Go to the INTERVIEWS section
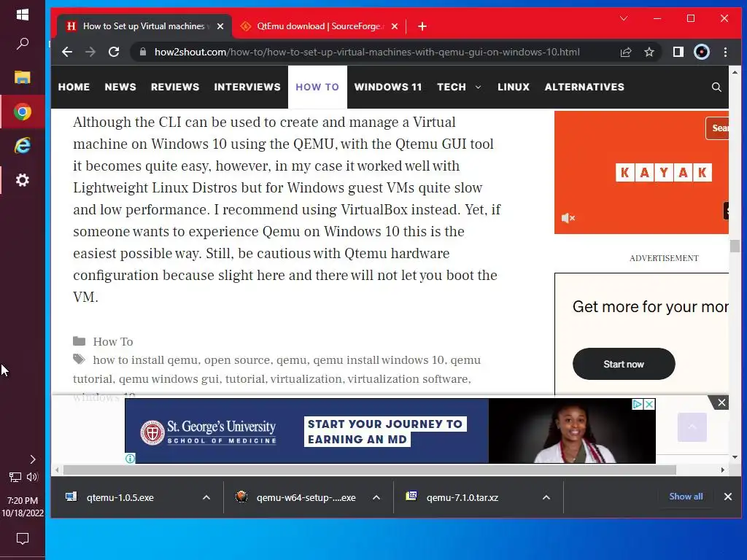Screen dimensions: 747x560 [x=247, y=87]
